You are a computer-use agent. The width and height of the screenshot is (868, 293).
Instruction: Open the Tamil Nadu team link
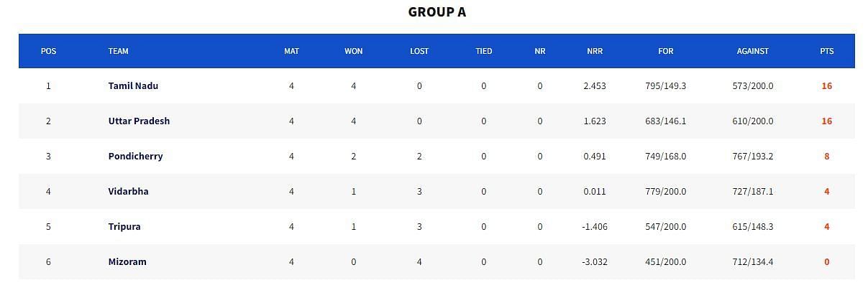coord(133,85)
